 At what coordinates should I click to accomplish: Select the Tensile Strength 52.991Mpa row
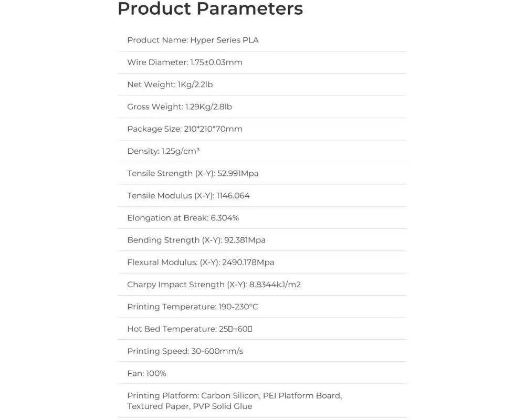click(x=193, y=173)
